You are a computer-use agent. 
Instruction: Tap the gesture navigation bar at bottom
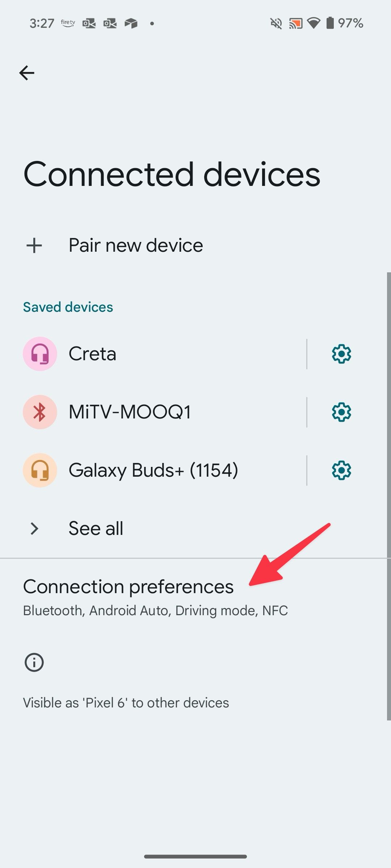click(195, 857)
